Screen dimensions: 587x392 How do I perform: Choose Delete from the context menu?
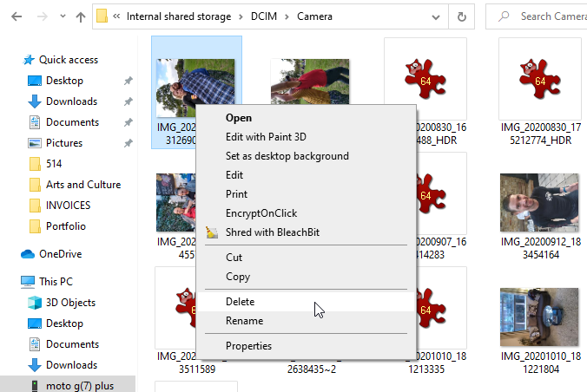(240, 301)
